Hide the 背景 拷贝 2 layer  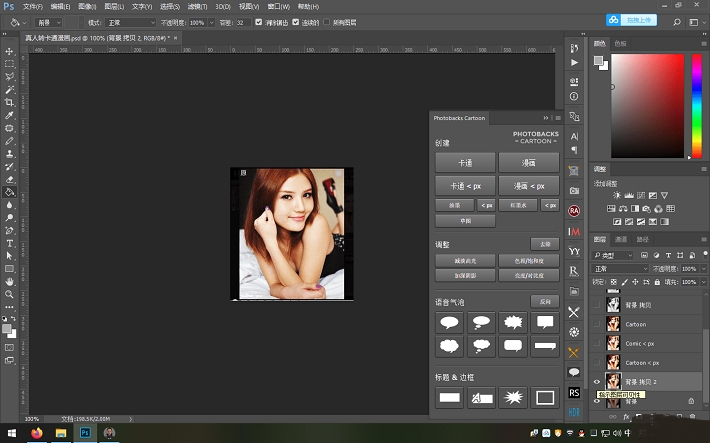pyautogui.click(x=596, y=381)
